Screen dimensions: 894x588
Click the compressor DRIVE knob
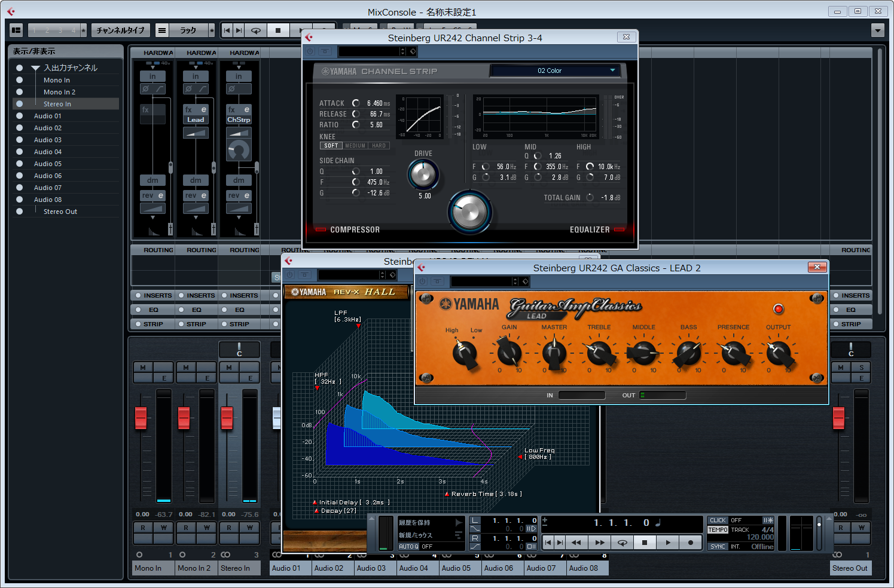tap(423, 174)
